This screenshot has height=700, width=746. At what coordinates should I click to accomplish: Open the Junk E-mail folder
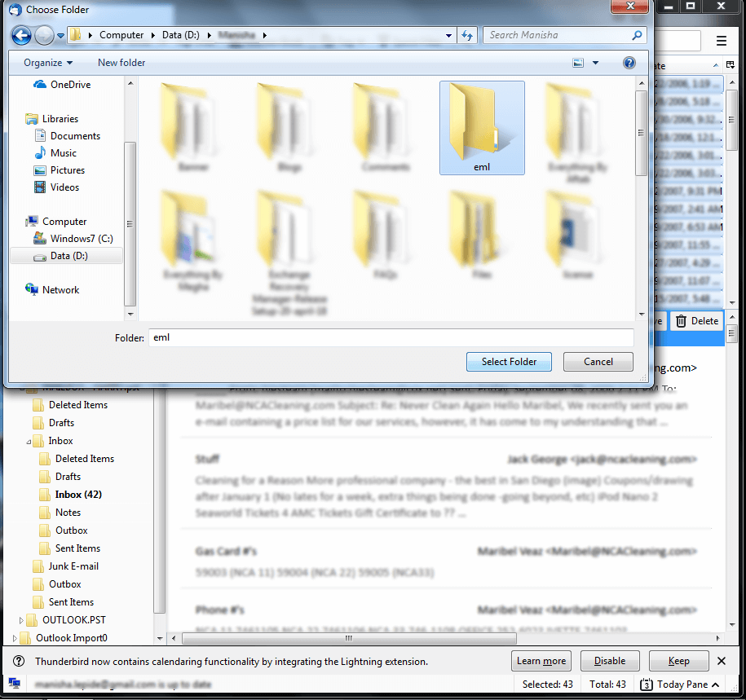pos(66,566)
